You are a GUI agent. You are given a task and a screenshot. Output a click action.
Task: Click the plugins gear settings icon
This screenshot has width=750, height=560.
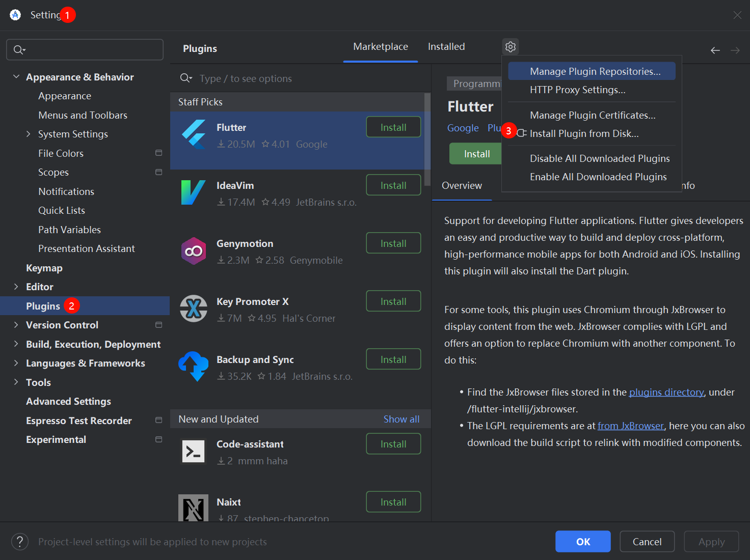tap(511, 47)
